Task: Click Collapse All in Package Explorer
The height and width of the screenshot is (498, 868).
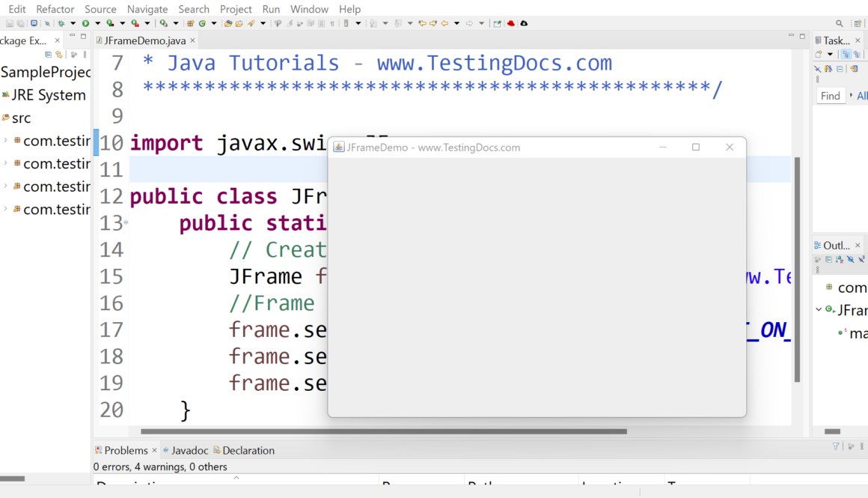Action: pos(49,55)
